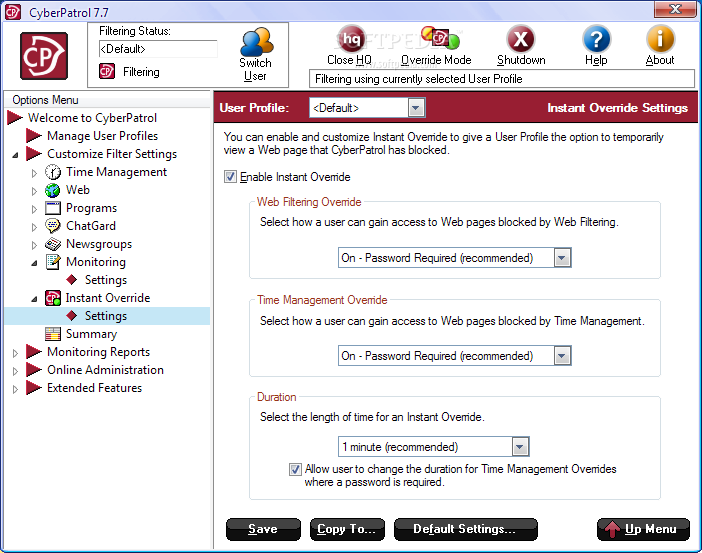Click the Manage User Profiles arrow icon
The width and height of the screenshot is (702, 553).
tap(34, 136)
